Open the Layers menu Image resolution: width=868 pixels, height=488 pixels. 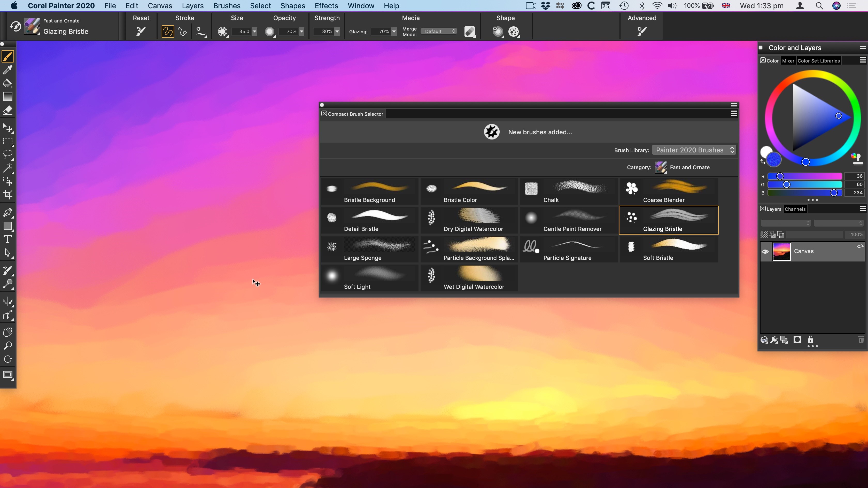[x=192, y=5]
